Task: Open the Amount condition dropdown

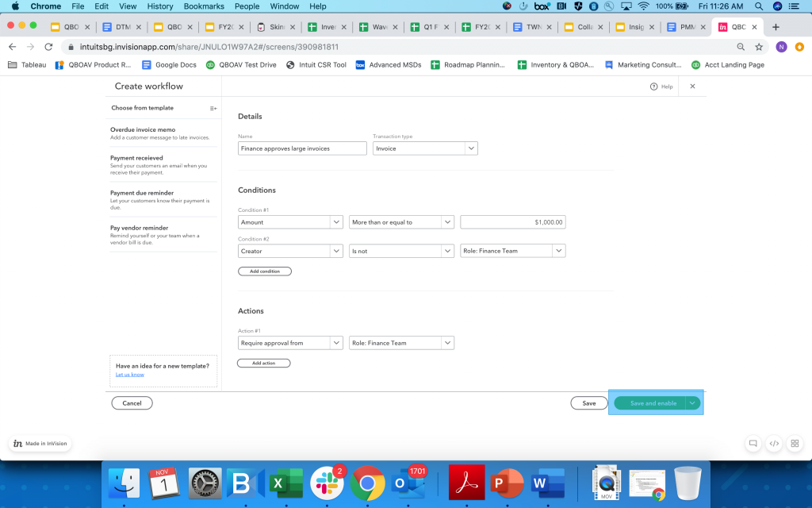Action: click(x=290, y=222)
